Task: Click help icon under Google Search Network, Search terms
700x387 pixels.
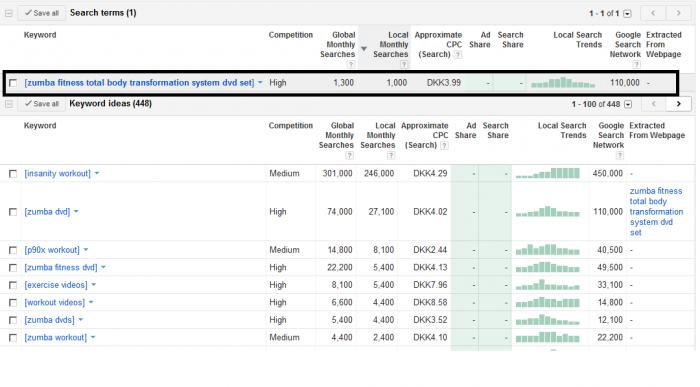Action: click(x=637, y=64)
